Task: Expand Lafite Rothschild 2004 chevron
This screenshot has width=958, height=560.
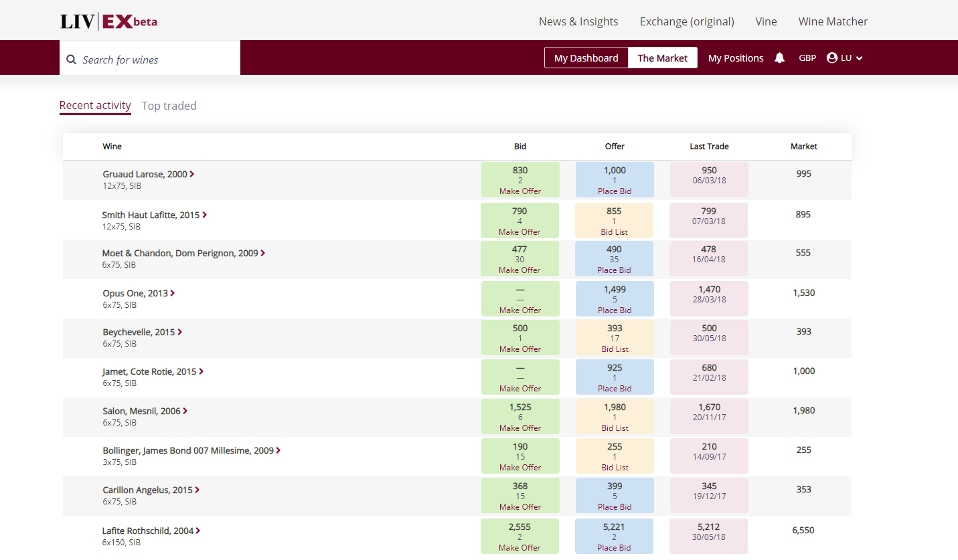Action: (198, 531)
